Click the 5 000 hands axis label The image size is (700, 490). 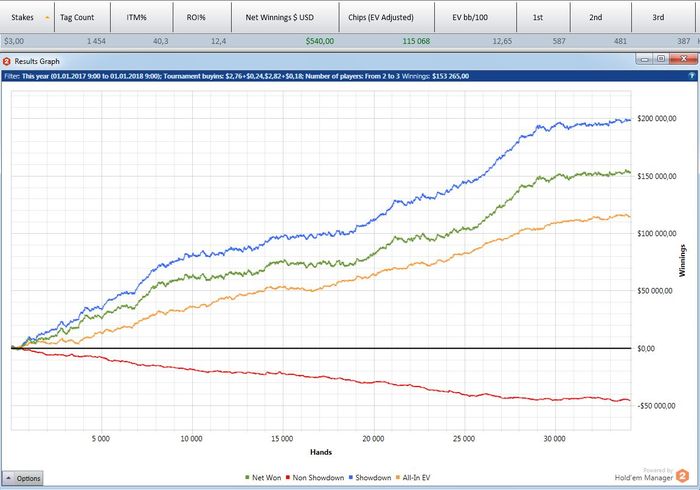(101, 439)
